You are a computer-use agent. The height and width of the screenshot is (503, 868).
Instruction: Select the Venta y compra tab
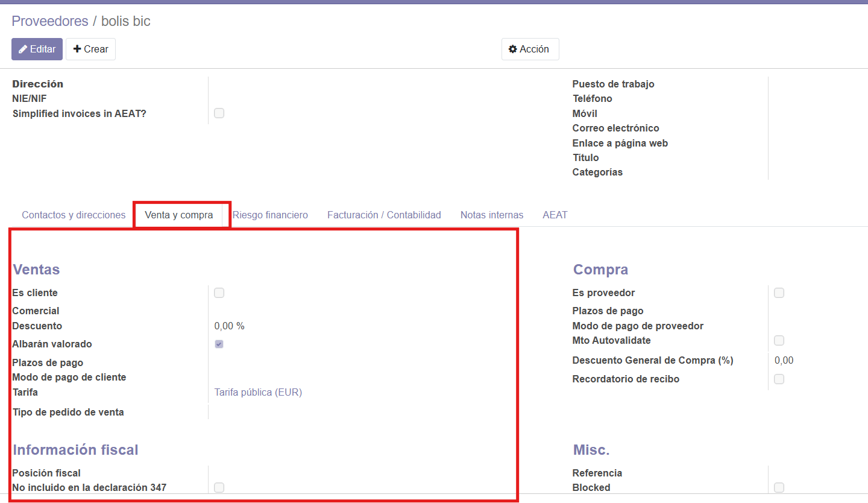tap(179, 215)
